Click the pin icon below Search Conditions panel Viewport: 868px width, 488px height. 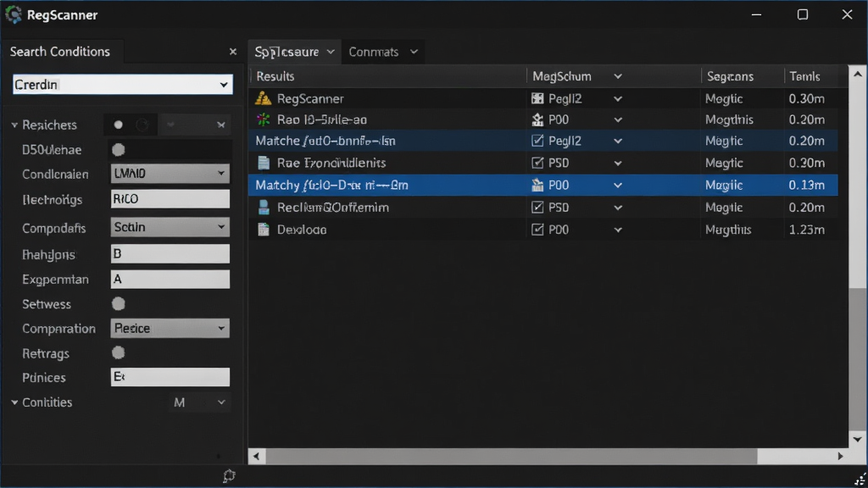coord(229,476)
